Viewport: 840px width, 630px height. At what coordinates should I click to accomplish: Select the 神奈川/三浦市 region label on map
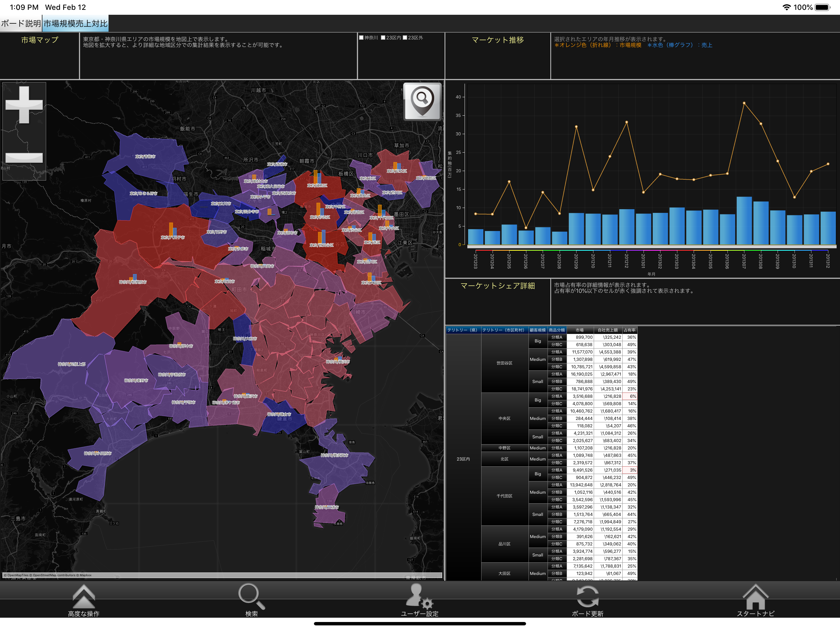[327, 507]
